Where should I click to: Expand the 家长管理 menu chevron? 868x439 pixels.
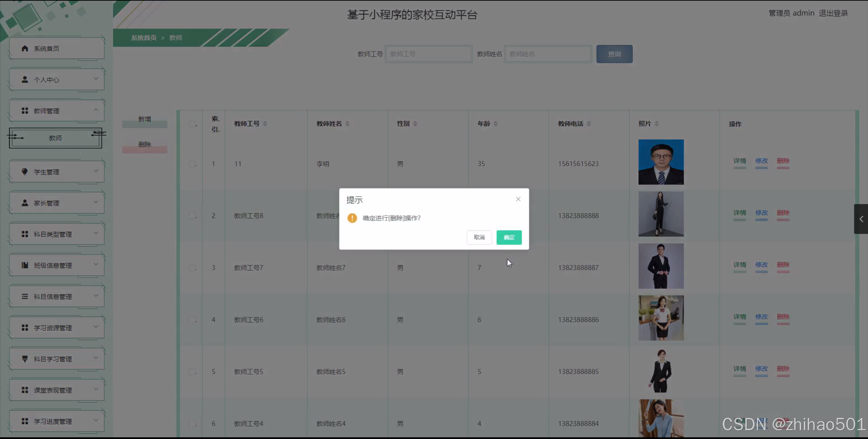tap(96, 202)
